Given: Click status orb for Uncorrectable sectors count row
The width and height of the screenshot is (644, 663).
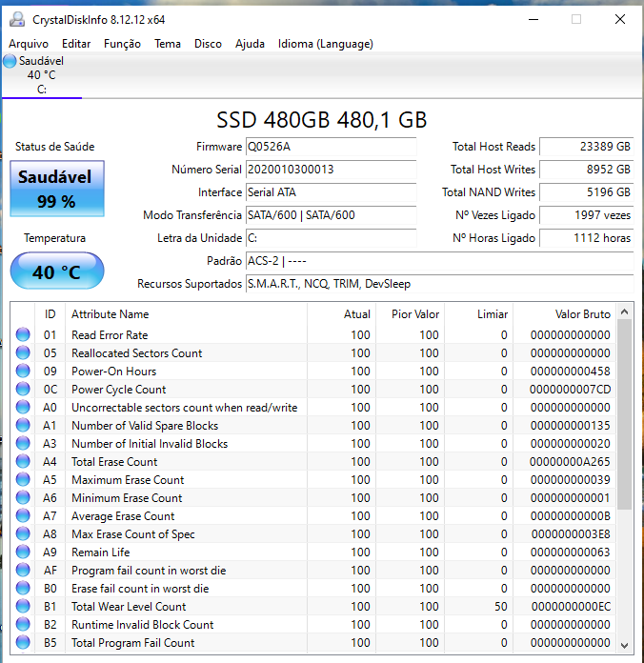Looking at the screenshot, I should (x=23, y=407).
